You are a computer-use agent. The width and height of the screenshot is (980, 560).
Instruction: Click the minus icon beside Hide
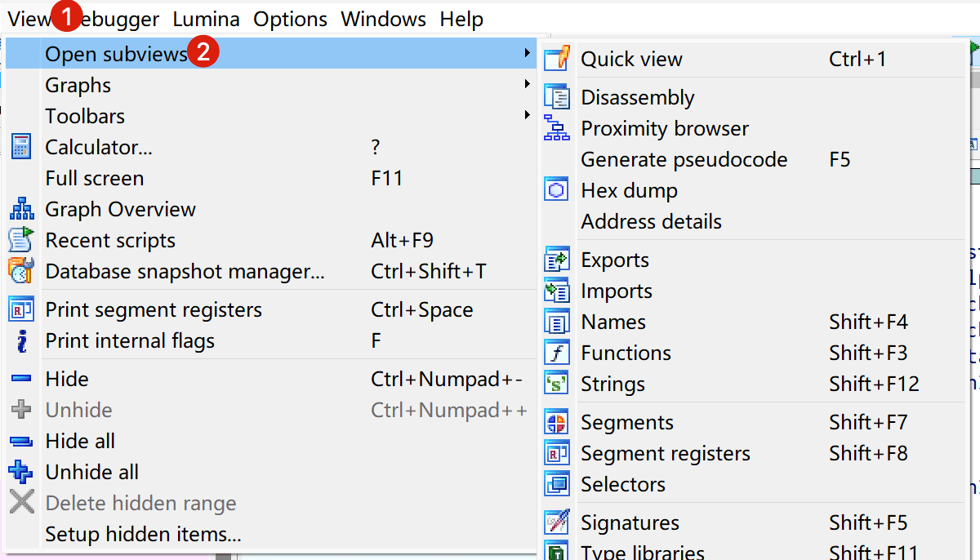21,379
